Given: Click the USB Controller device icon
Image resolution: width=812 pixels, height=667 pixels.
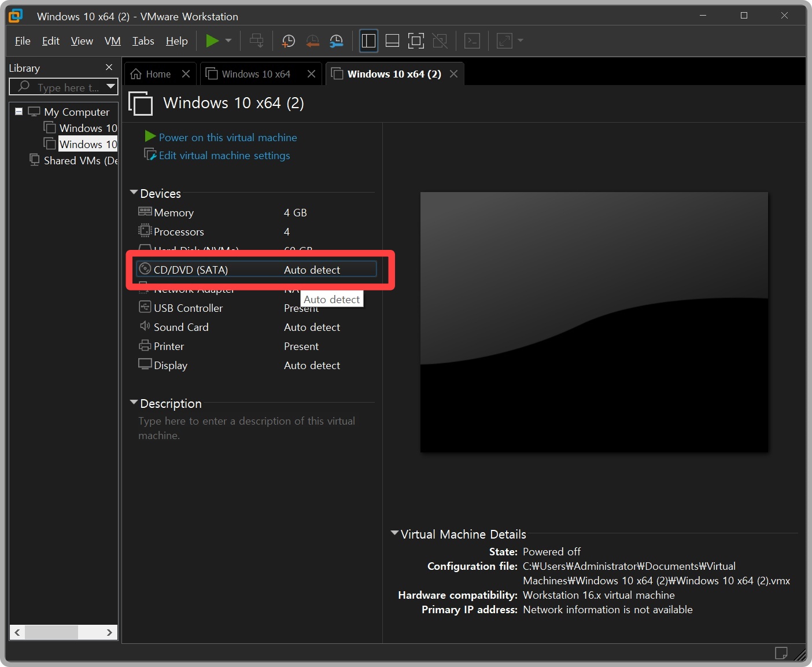Looking at the screenshot, I should (x=145, y=307).
